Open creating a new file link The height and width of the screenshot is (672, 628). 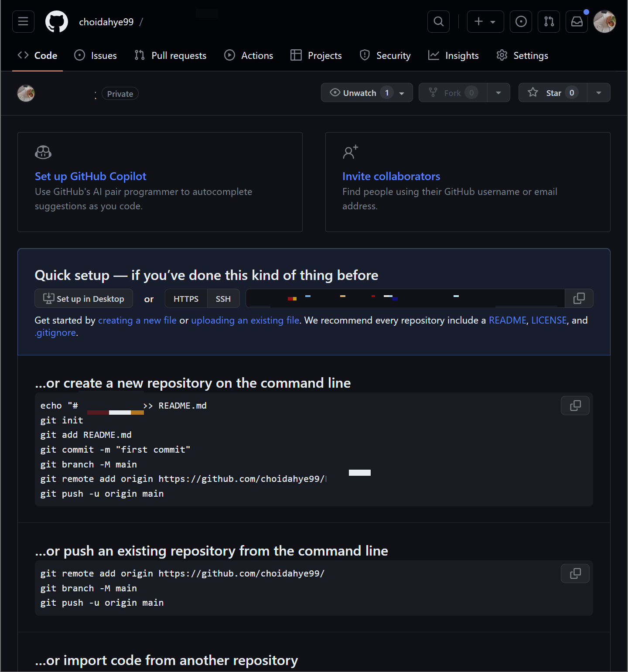click(137, 320)
